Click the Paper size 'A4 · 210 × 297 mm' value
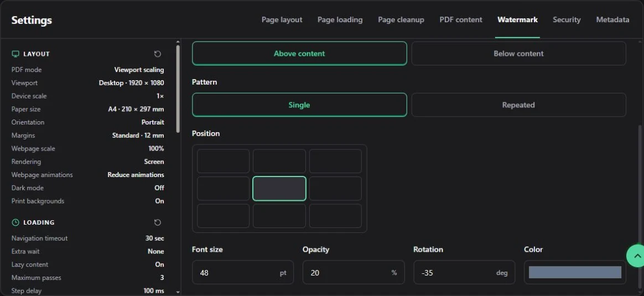 136,109
